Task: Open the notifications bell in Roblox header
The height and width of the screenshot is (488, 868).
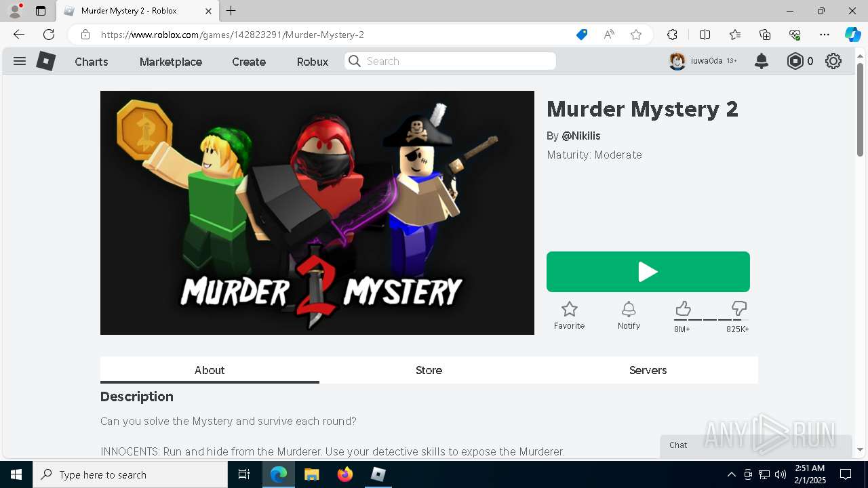Action: [x=762, y=61]
